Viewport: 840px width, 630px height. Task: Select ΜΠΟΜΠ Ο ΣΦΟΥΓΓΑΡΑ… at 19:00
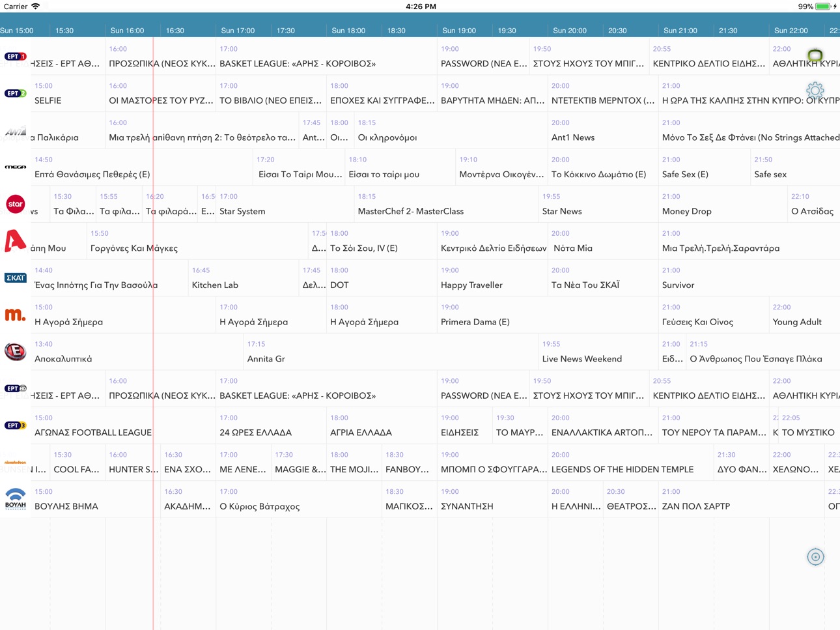pos(492,463)
